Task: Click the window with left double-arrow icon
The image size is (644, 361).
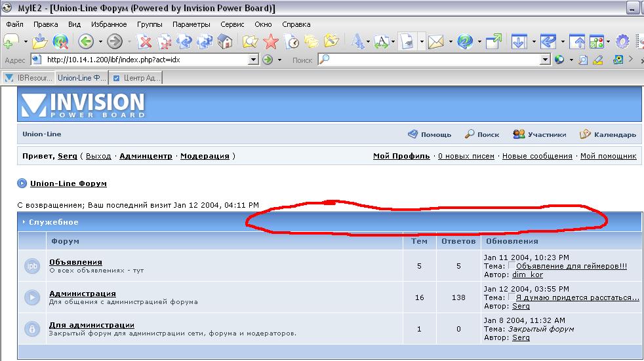Action: (x=548, y=41)
